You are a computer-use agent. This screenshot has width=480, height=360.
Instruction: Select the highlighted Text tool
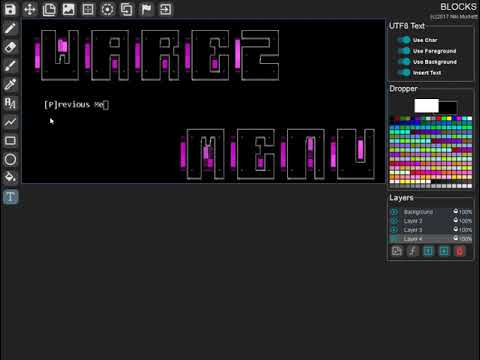(x=10, y=197)
